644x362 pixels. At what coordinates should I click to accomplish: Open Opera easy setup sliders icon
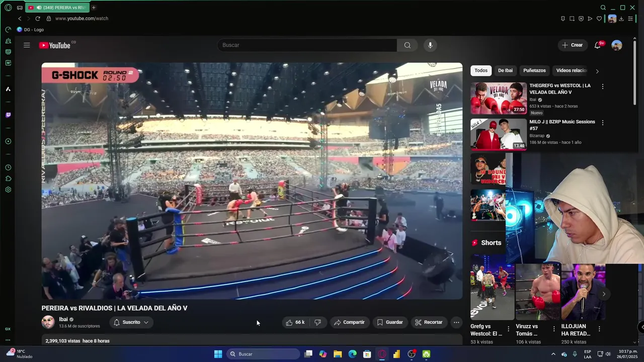630,19
